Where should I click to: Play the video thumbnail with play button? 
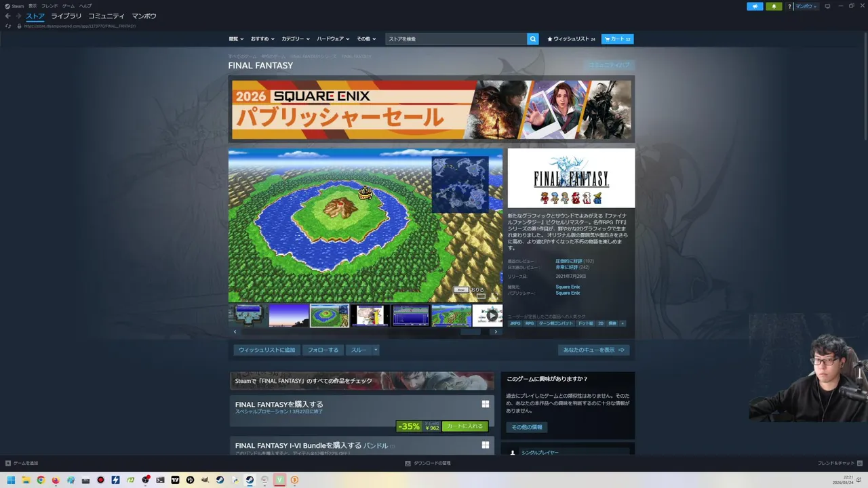488,315
